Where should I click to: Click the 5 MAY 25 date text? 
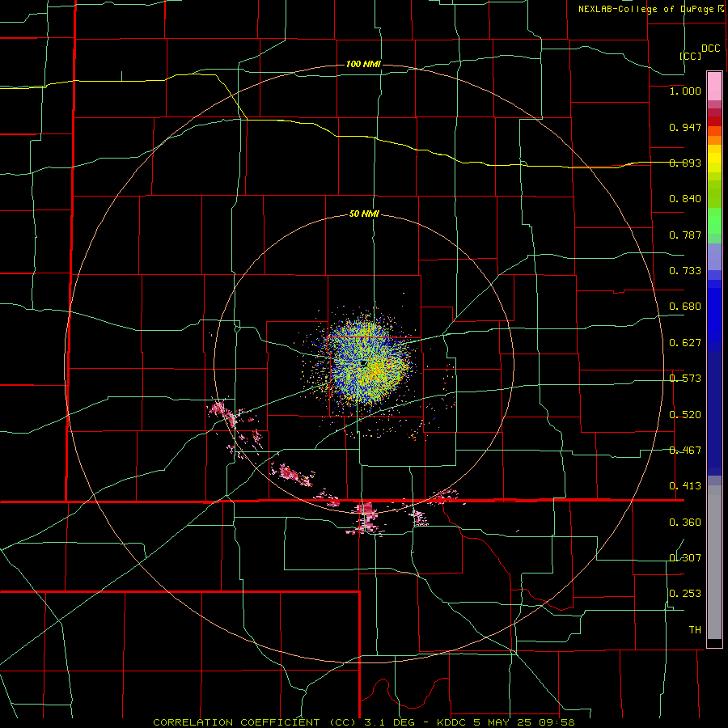[502, 722]
